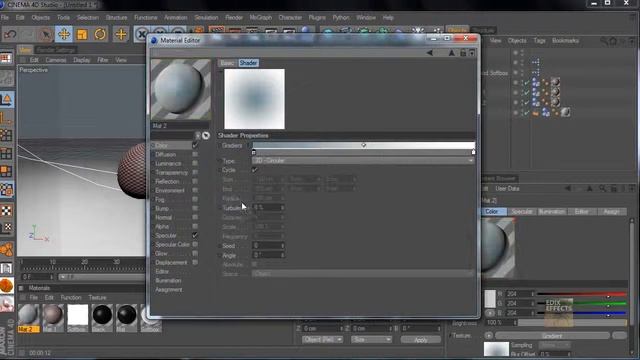The image size is (640, 360).
Task: Expand the Gradient disclosure arrow
Action: point(249,145)
